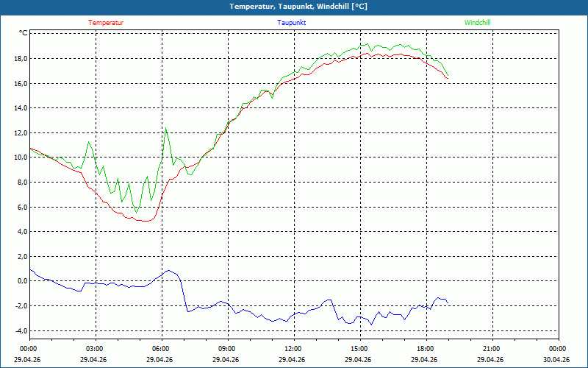Select the -4,0 y-axis tick label
This screenshot has height=368, width=588.
pos(19,330)
